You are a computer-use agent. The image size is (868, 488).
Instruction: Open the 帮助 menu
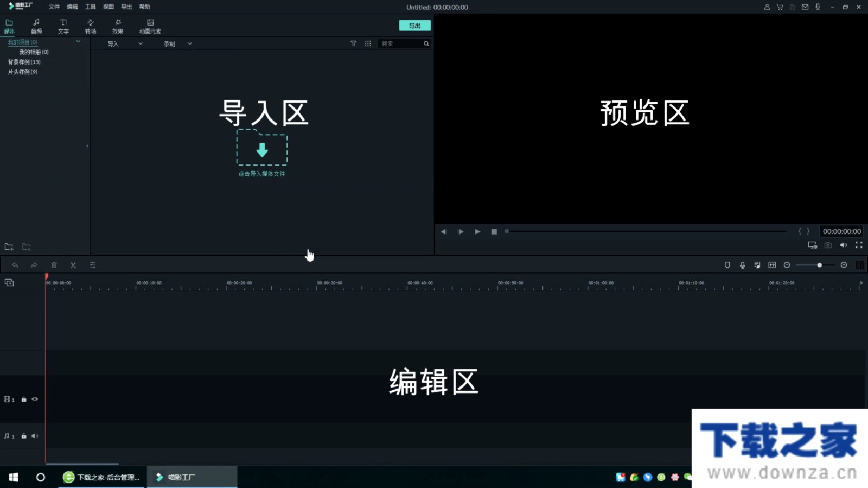pyautogui.click(x=144, y=7)
